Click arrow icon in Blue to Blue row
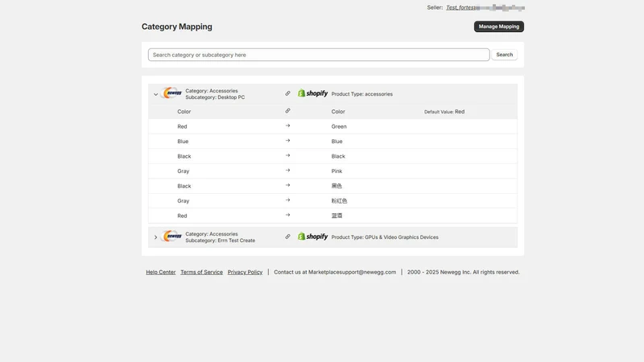 287,141
